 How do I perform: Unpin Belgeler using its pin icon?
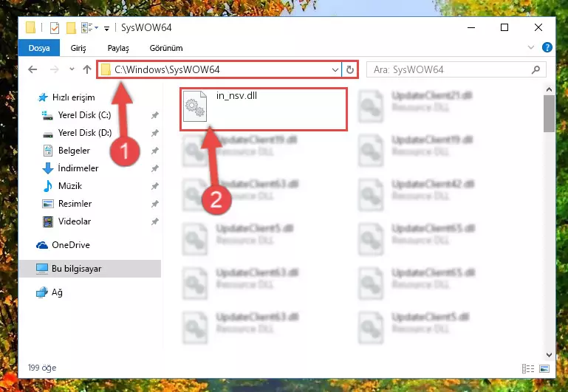[154, 151]
